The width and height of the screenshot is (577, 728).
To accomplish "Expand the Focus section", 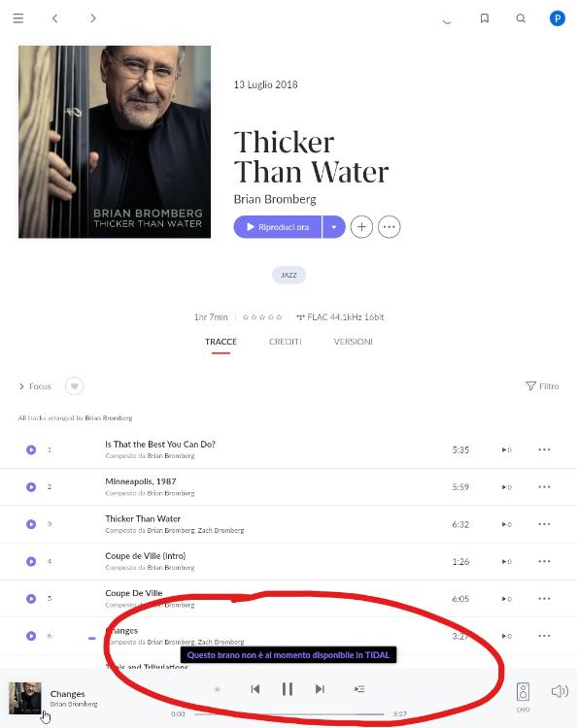I will pos(35,386).
